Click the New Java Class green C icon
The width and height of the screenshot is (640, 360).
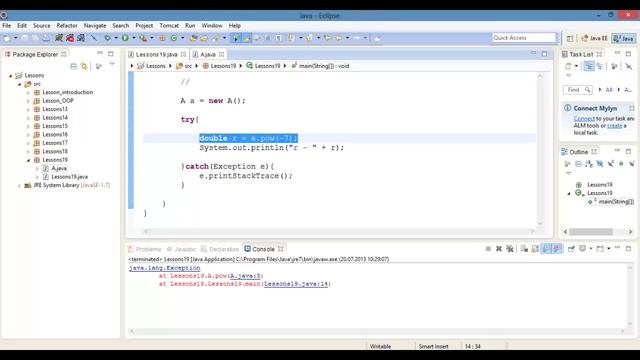coord(174,38)
